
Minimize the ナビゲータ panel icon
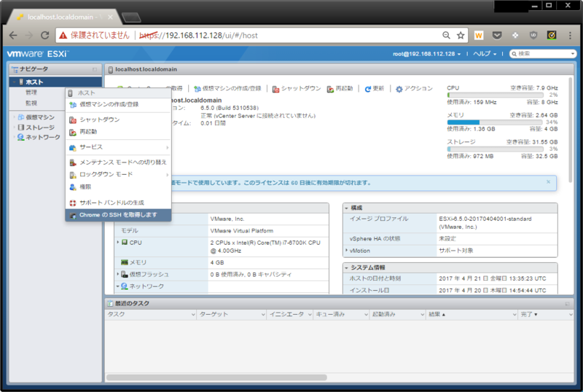[95, 69]
